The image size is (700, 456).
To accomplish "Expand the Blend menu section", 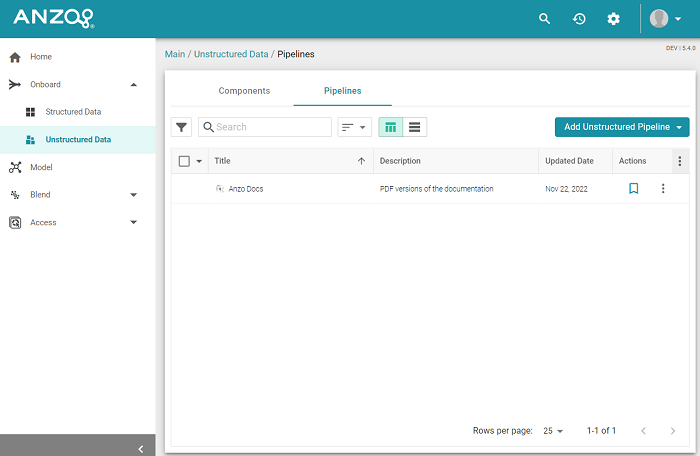I will pos(133,195).
